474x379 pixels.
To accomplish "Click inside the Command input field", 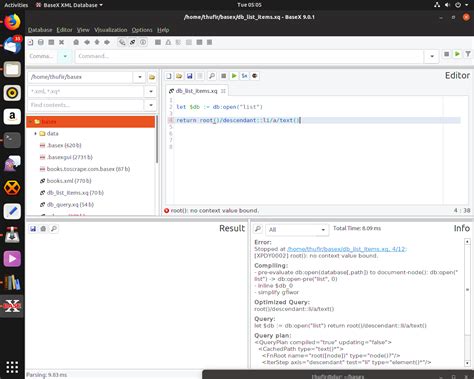I will click(x=249, y=56).
